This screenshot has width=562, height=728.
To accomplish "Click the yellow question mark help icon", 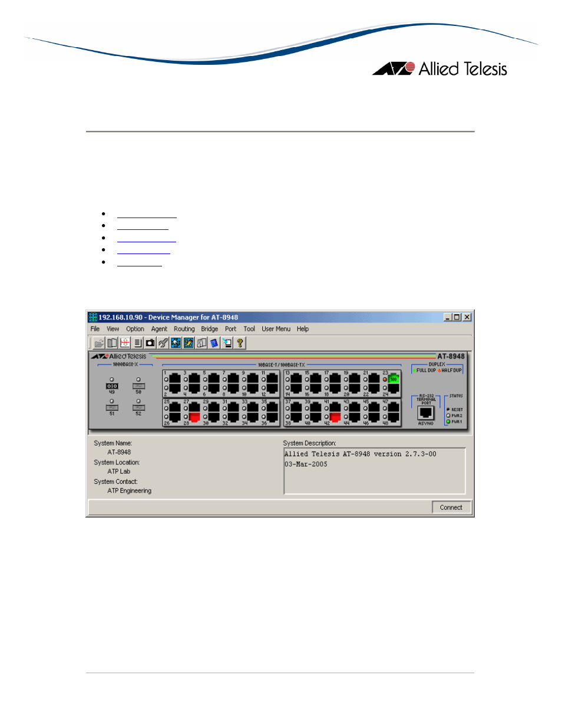I will (240, 343).
